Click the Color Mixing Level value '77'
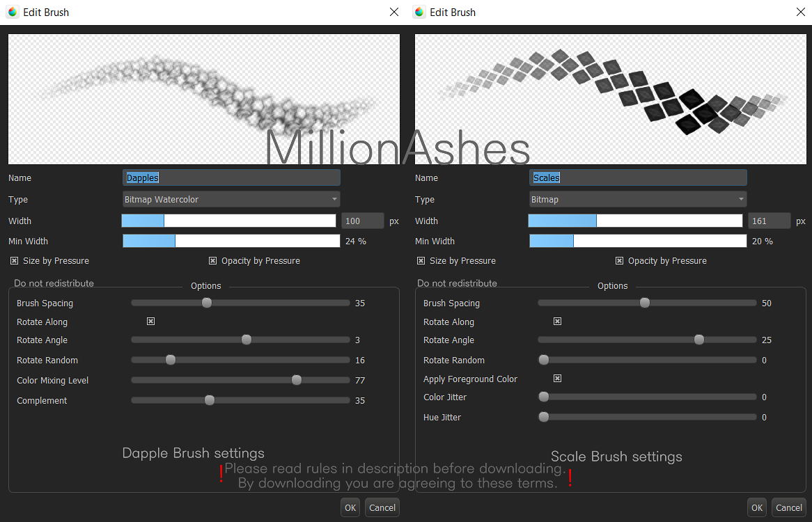 pos(360,380)
